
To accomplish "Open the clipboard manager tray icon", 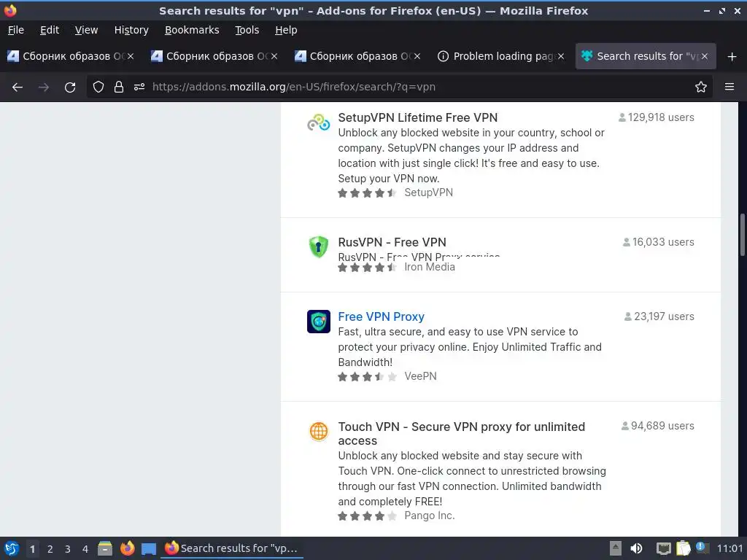I will click(683, 548).
